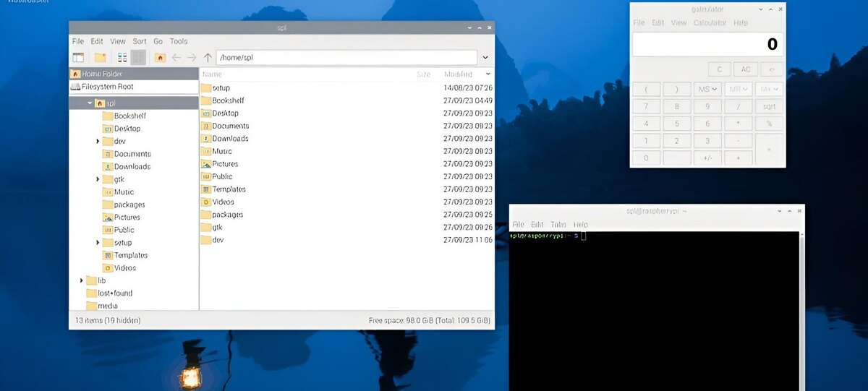The height and width of the screenshot is (391, 868).
Task: Expand the lib folder in the directory tree
Action: (x=81, y=280)
